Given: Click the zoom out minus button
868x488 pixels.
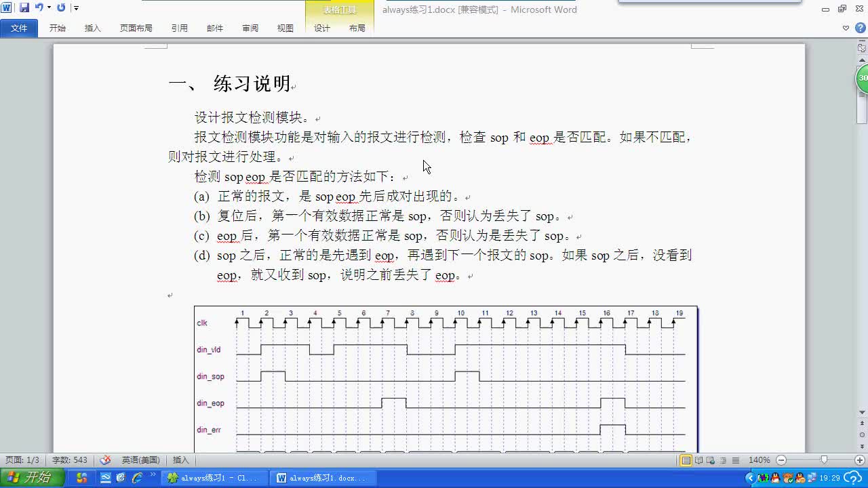Looking at the screenshot, I should point(781,460).
